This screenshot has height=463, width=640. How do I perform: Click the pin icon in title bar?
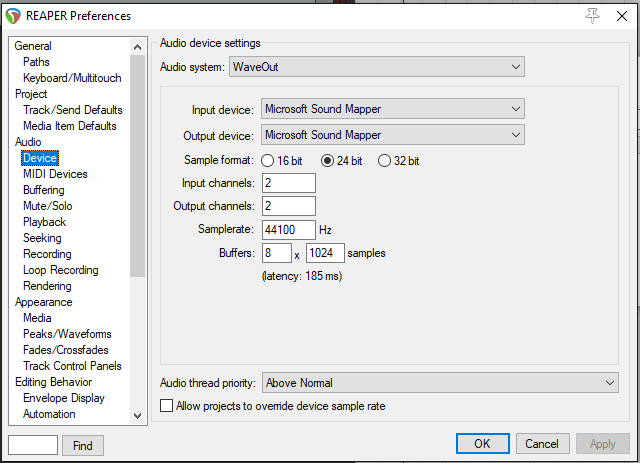click(x=592, y=15)
